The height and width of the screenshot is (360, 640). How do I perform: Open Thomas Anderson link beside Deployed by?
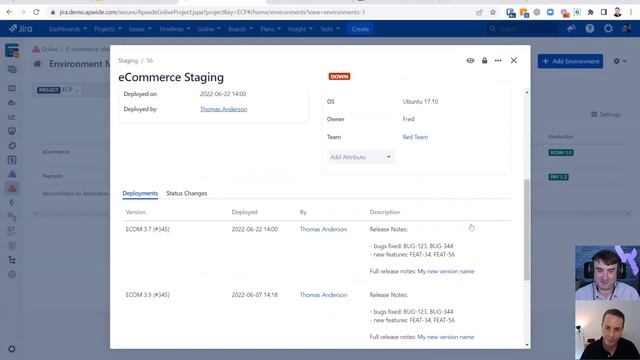tap(224, 109)
